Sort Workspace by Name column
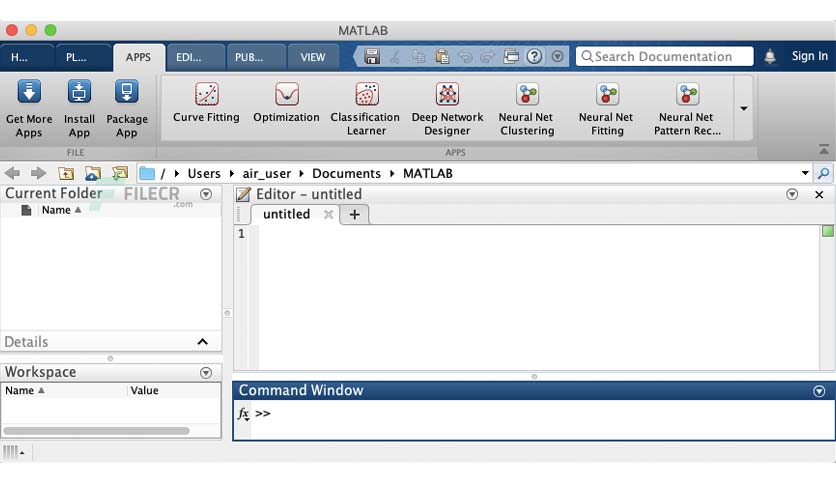The height and width of the screenshot is (484, 836). 25,391
